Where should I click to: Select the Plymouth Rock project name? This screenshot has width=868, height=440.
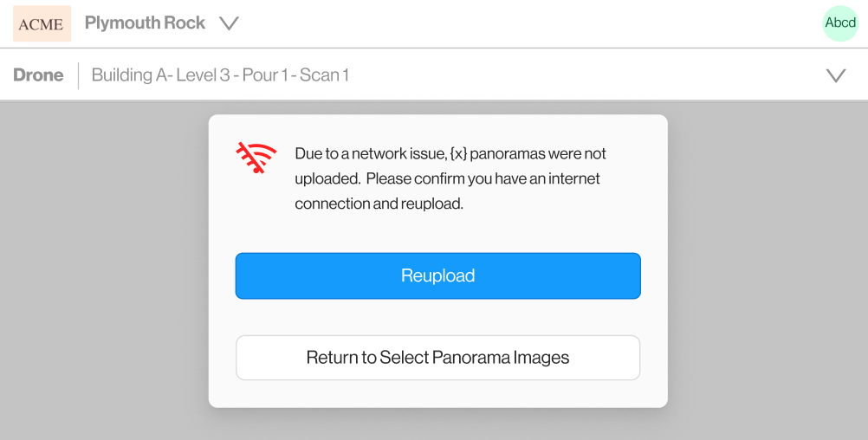tap(145, 23)
